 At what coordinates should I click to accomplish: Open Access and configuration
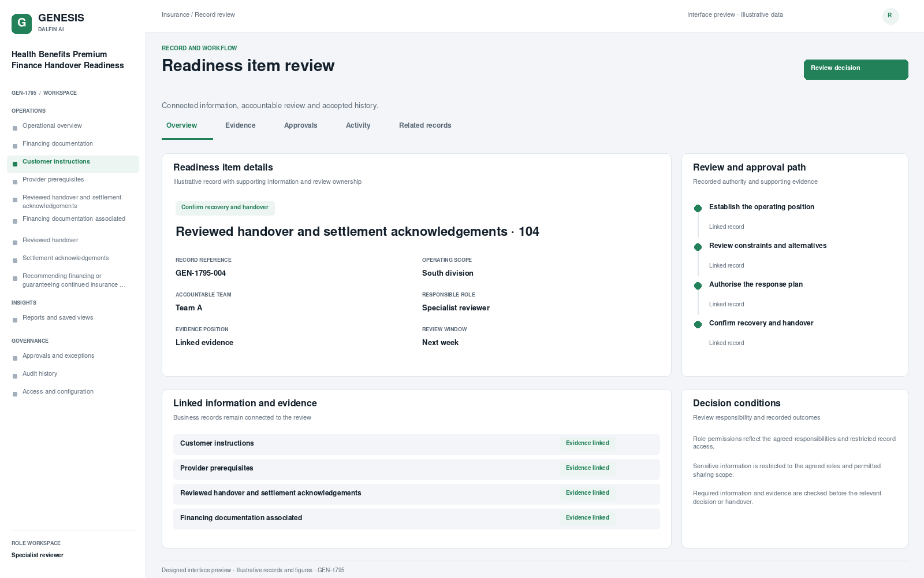click(x=73, y=392)
